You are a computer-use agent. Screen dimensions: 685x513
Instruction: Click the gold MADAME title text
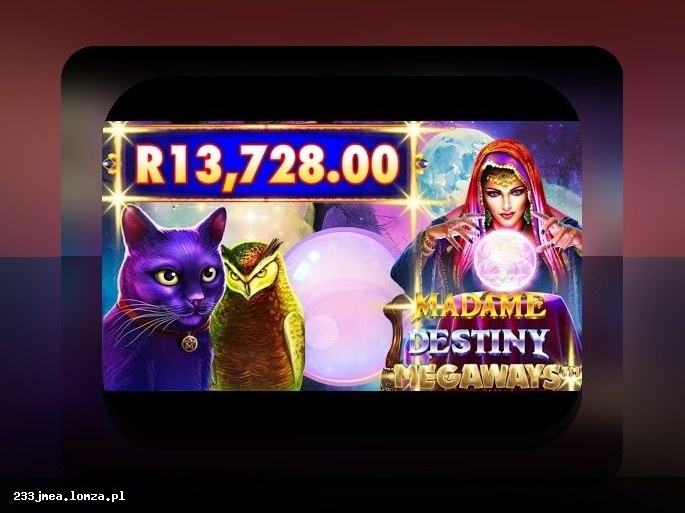click(476, 306)
